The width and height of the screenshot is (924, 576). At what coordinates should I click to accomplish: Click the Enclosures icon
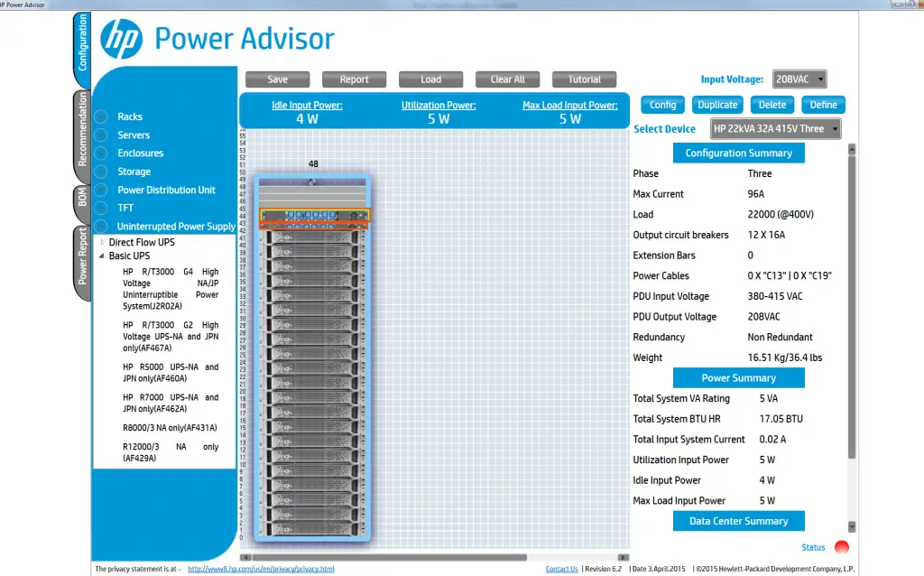102,153
